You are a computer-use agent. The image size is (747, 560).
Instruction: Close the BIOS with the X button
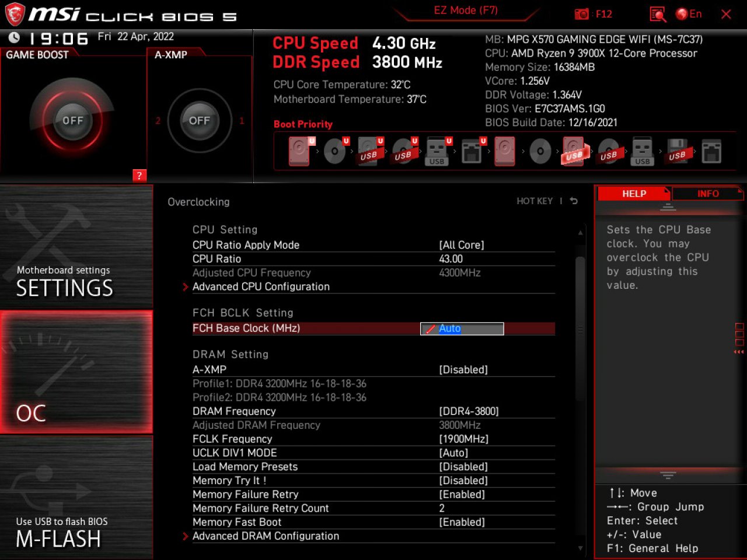[726, 14]
